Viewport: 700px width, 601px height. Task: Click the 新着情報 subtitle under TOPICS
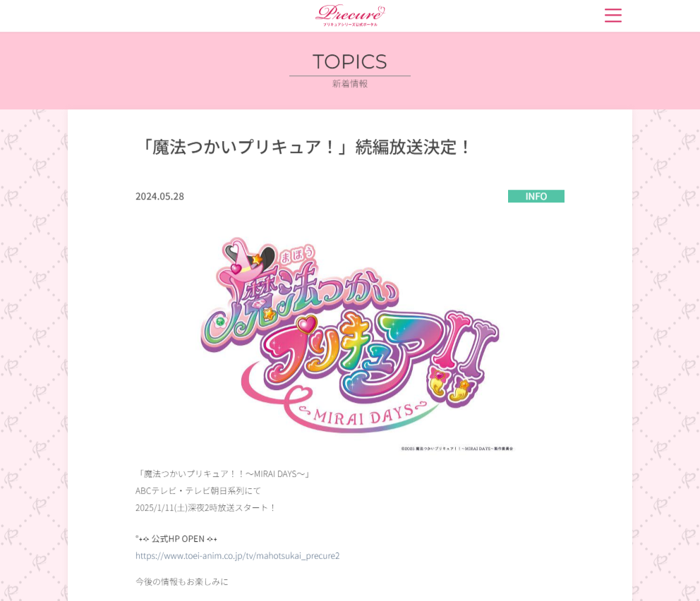click(x=350, y=83)
